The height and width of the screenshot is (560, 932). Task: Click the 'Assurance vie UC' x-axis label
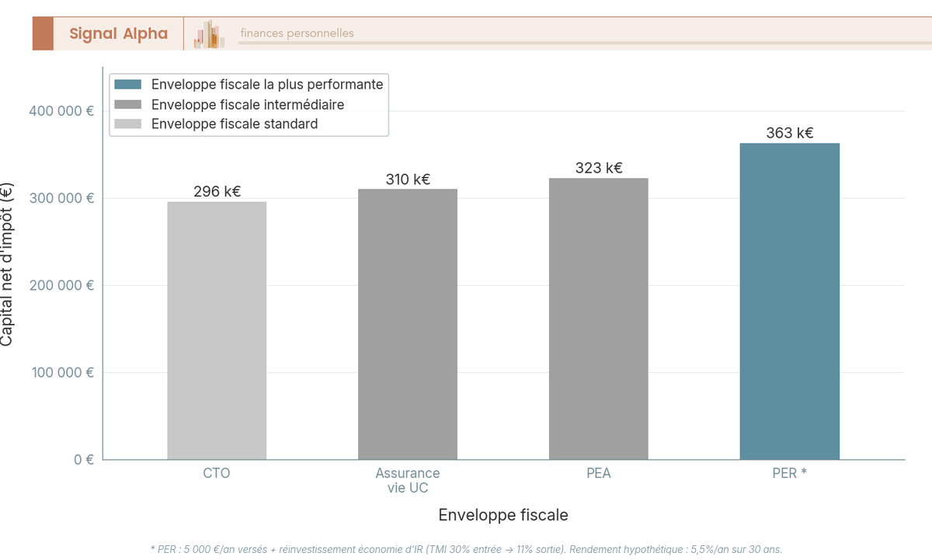point(408,480)
